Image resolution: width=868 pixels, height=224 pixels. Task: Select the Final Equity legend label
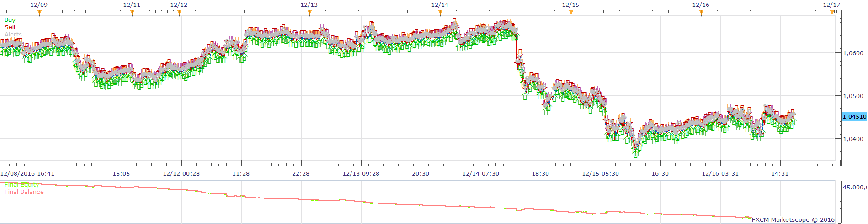[21, 185]
